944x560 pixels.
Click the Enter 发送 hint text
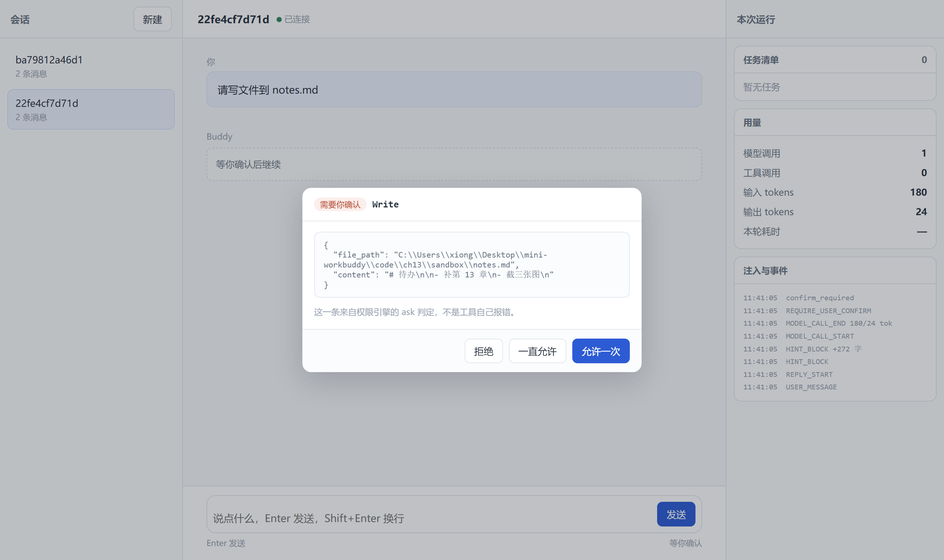click(226, 543)
